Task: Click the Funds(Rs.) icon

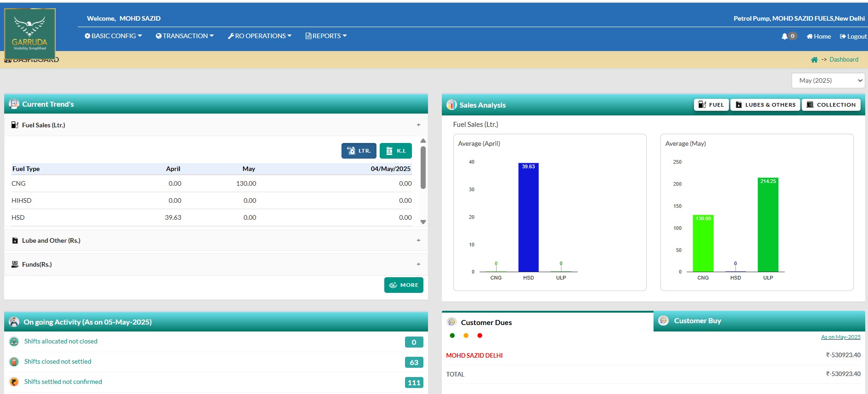Action: [x=15, y=264]
